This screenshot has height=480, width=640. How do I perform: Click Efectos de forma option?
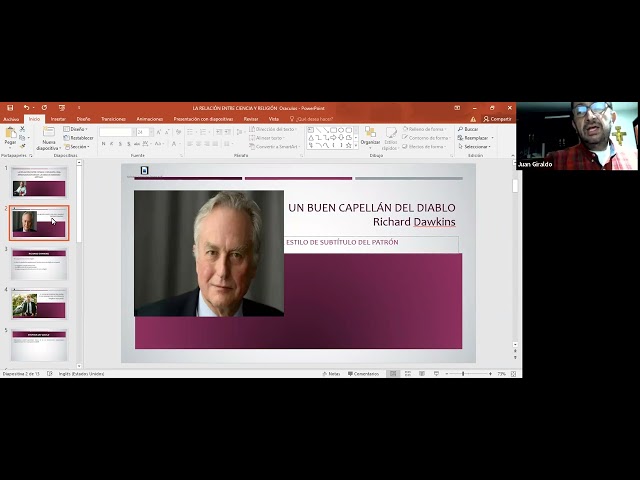424,147
